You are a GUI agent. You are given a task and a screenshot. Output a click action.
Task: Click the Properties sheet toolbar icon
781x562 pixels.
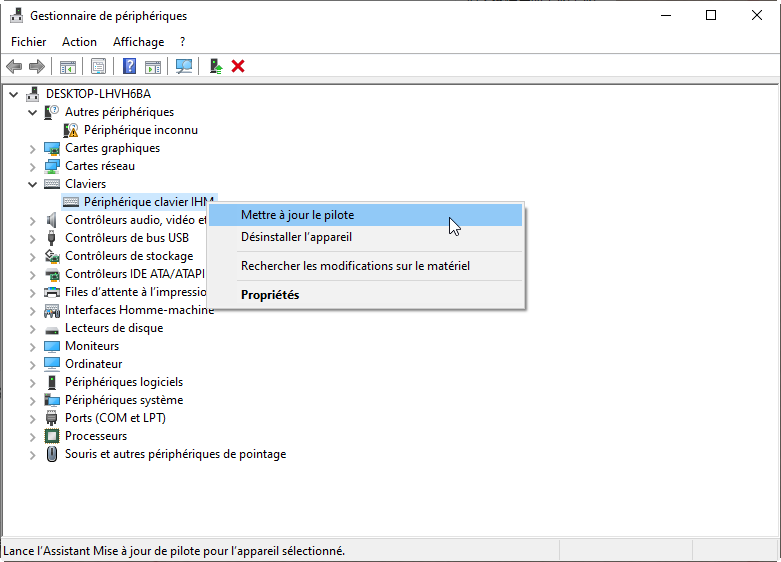tap(99, 66)
